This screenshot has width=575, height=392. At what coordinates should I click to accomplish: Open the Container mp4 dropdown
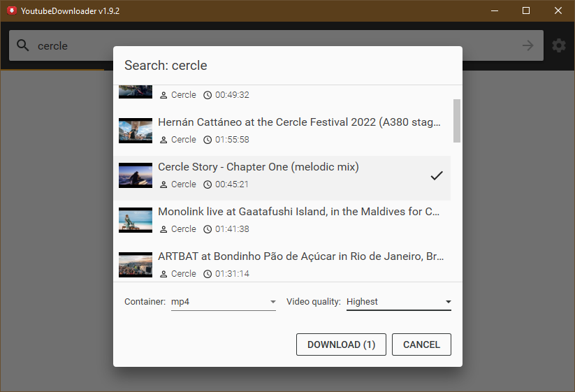point(224,302)
